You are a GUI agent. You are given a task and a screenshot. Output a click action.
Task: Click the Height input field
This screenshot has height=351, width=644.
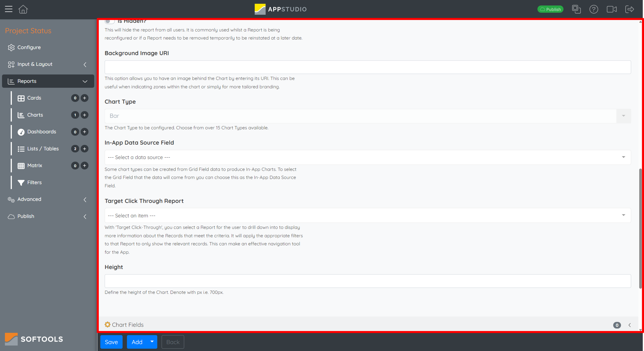(368, 281)
